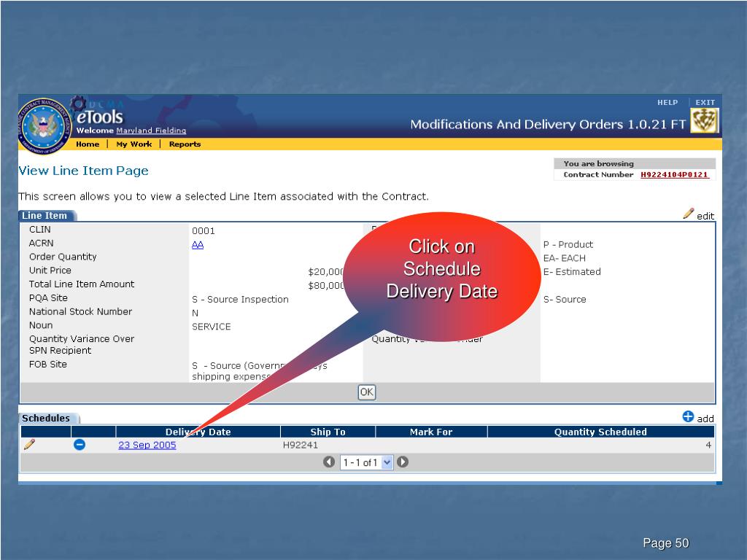747x560 pixels.
Task: Click the EXIT link
Action: 705,103
